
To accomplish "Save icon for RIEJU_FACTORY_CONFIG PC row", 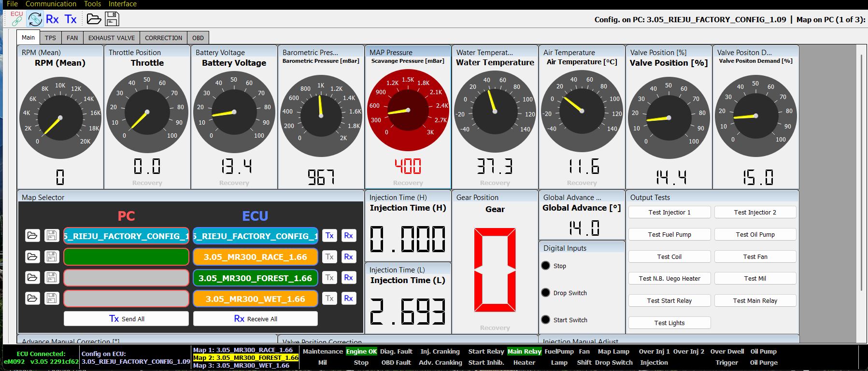I will click(x=52, y=235).
